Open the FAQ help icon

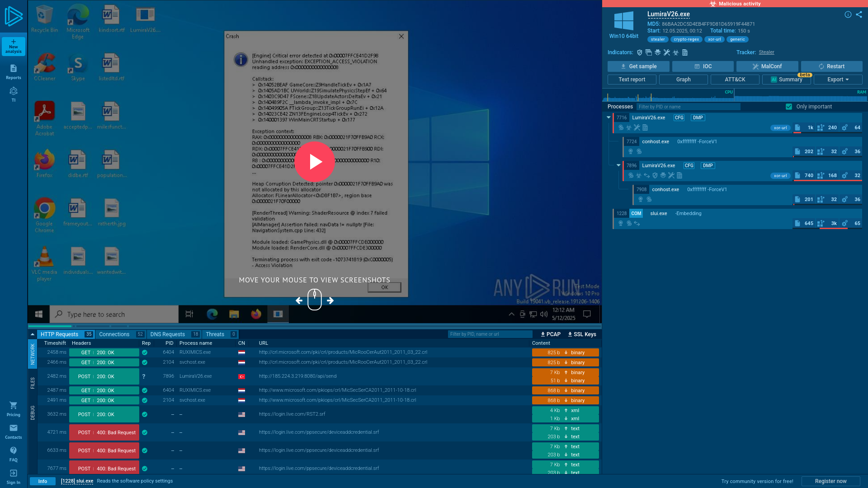click(x=14, y=454)
